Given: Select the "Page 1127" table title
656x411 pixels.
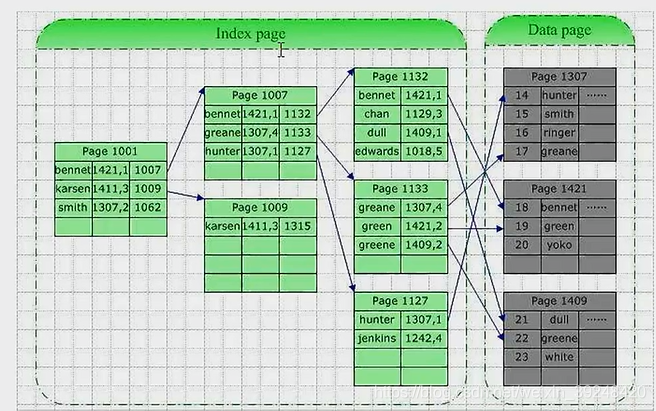Looking at the screenshot, I should point(400,301).
